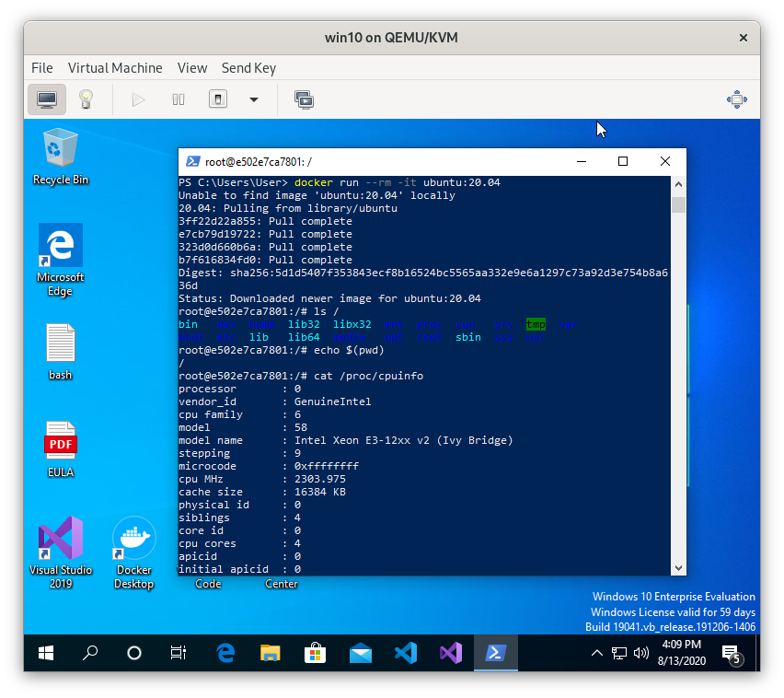Image resolution: width=784 pixels, height=698 pixels.
Task: Open Task View
Action: click(178, 653)
